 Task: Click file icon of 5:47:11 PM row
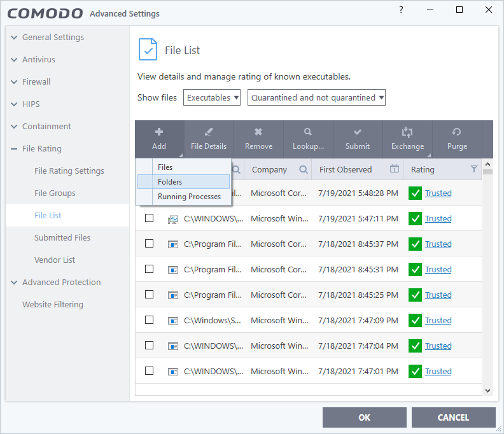tap(173, 220)
